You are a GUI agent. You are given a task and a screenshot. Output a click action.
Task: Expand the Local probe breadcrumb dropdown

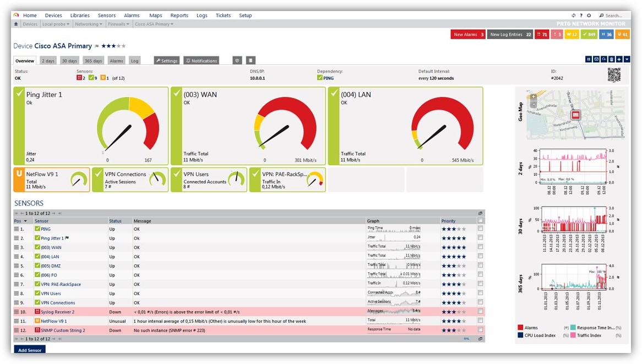tap(56, 24)
